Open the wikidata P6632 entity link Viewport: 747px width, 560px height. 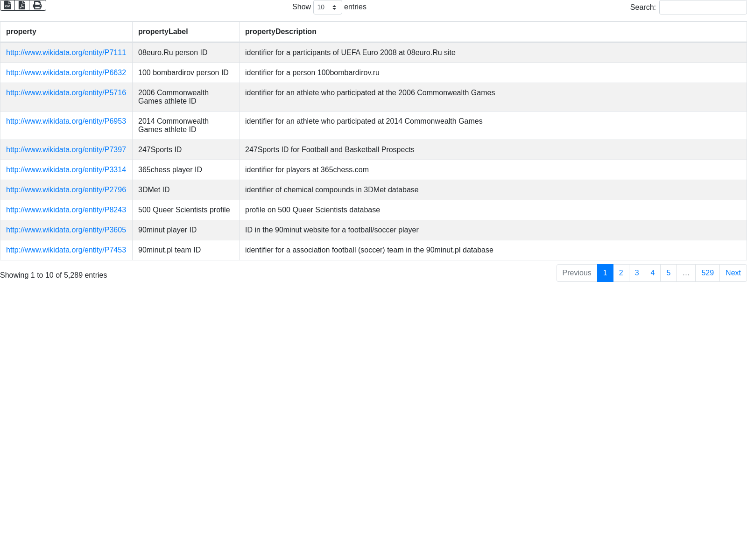66,73
